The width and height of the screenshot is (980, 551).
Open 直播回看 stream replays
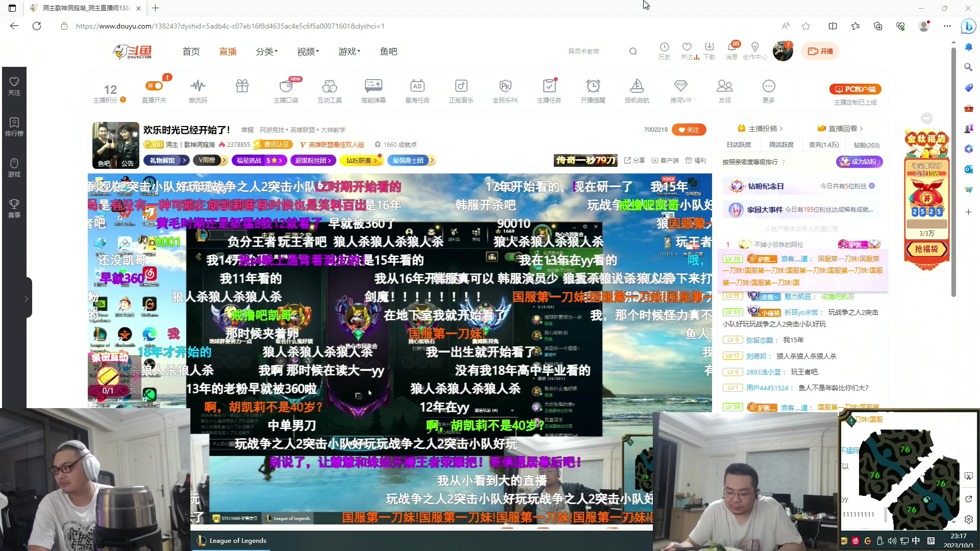[x=840, y=129]
